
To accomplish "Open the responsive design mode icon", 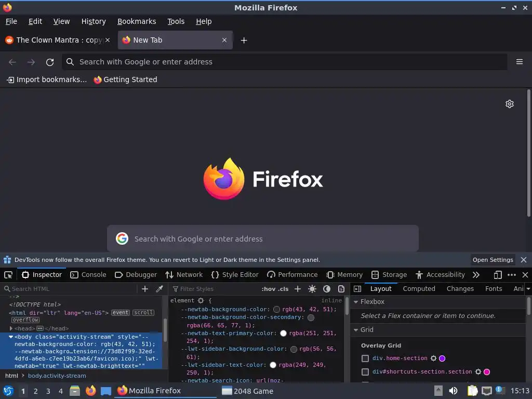I will tap(498, 275).
